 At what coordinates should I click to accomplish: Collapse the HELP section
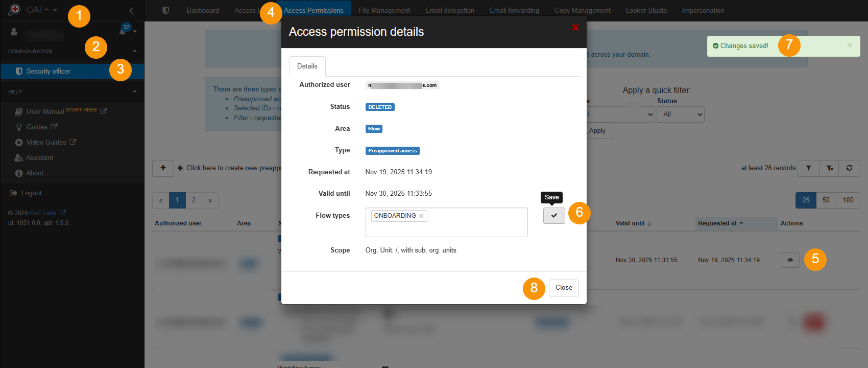134,91
